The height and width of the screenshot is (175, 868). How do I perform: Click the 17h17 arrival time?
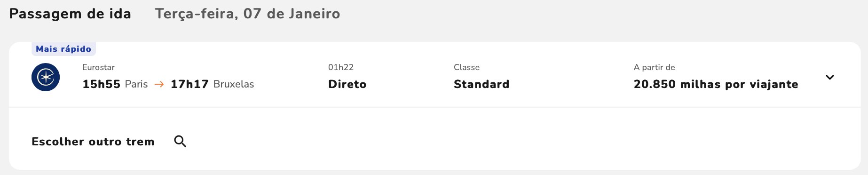[189, 84]
